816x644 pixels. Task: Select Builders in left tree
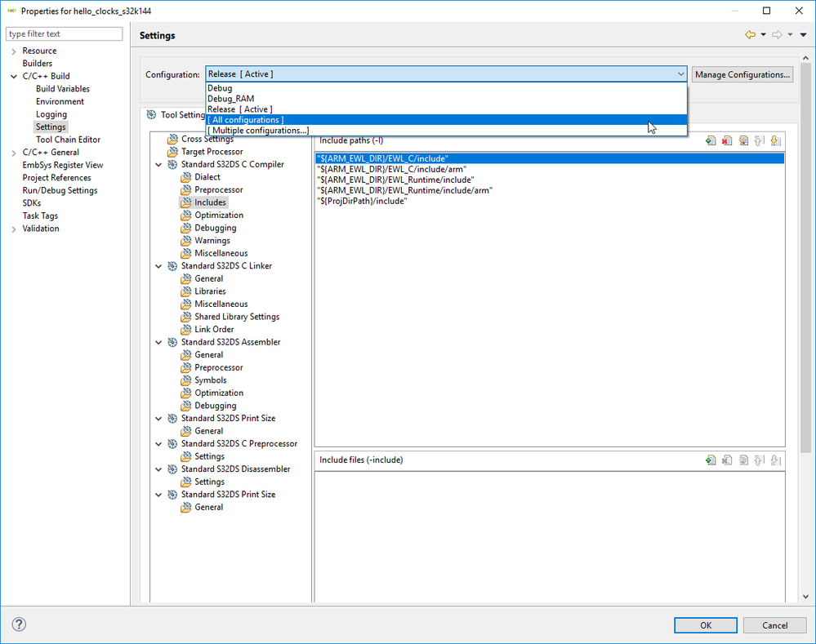tap(37, 64)
